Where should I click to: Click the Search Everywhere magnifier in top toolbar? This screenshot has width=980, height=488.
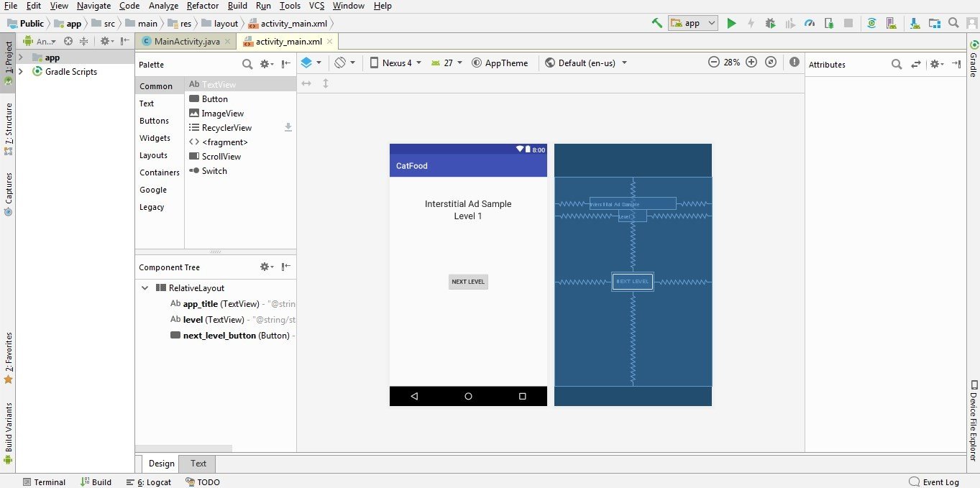(x=953, y=23)
